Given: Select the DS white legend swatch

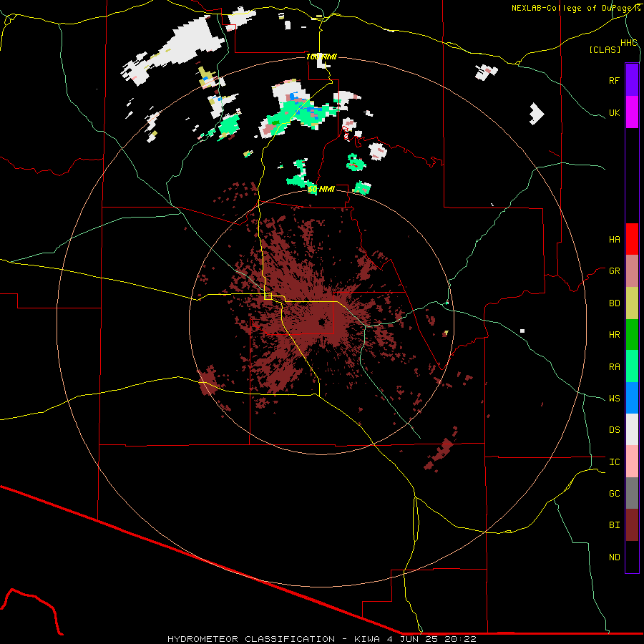Looking at the screenshot, I should pyautogui.click(x=632, y=429).
